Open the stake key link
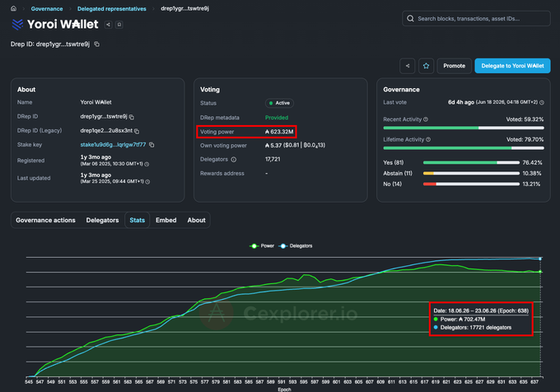This screenshot has width=560, height=392. tap(113, 145)
